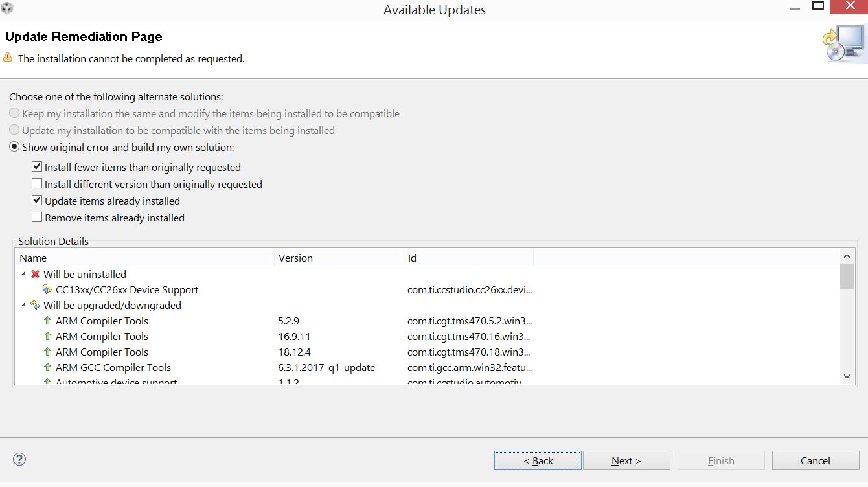The height and width of the screenshot is (487, 868).
Task: Go back with the Back button
Action: click(538, 460)
